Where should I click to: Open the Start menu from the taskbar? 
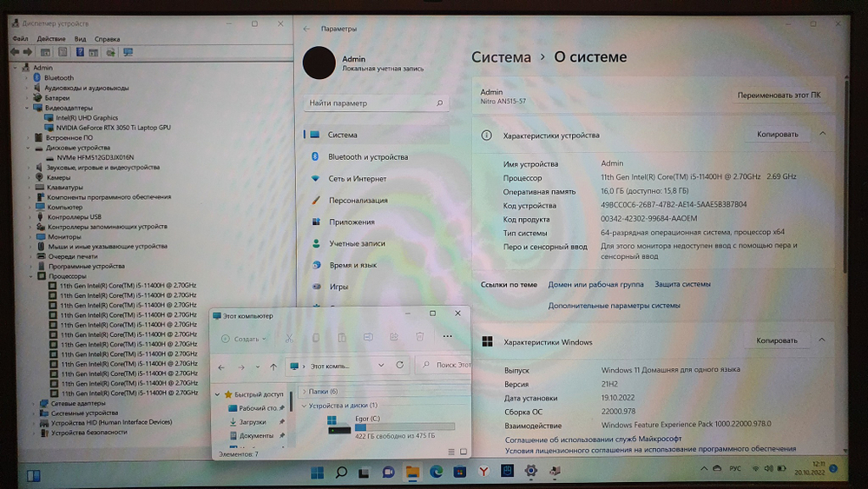click(x=317, y=472)
